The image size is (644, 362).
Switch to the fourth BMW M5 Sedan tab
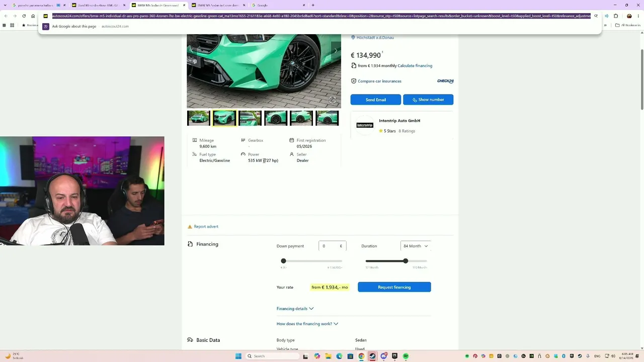pos(218,5)
